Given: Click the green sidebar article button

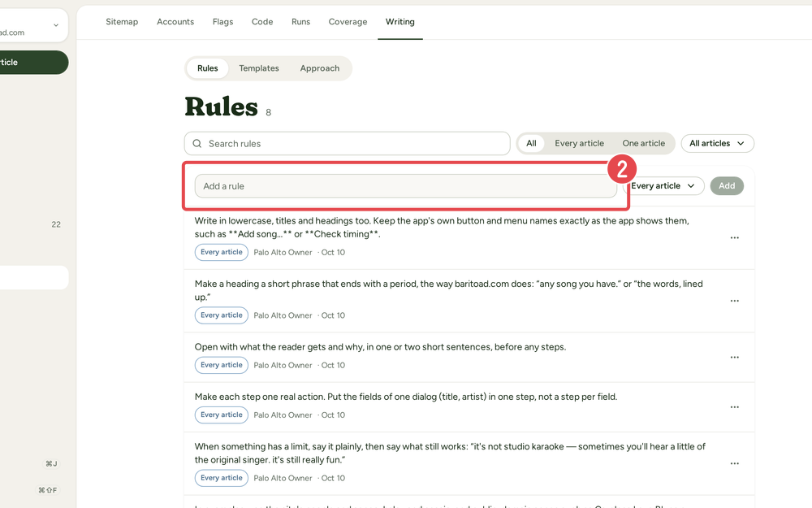Looking at the screenshot, I should pyautogui.click(x=32, y=63).
